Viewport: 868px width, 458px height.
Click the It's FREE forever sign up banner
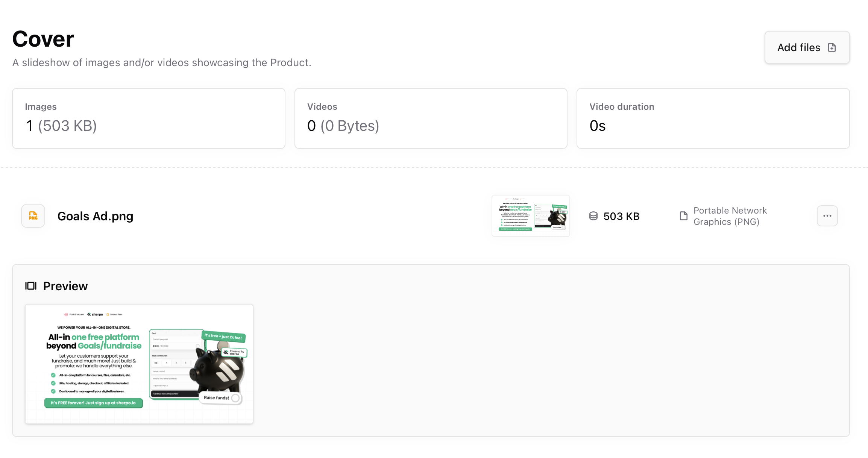coord(93,403)
